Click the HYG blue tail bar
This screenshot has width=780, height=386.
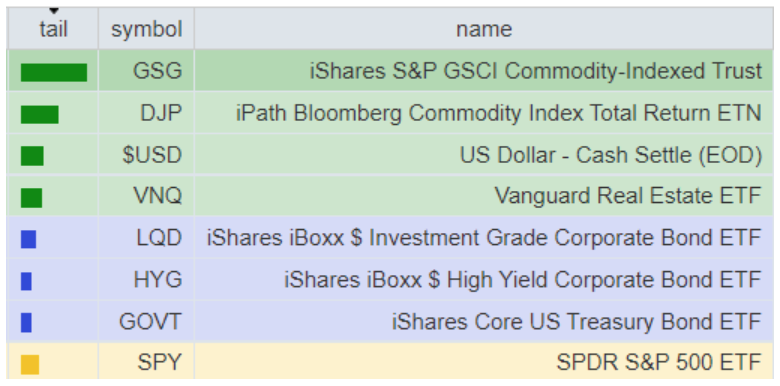coord(26,281)
